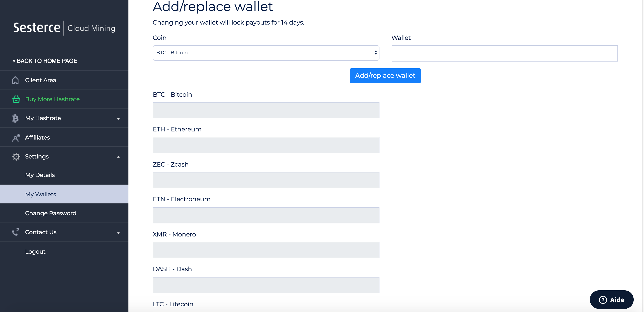The image size is (644, 312).
Task: Click the XMR - Monero wallet field
Action: [x=266, y=250]
